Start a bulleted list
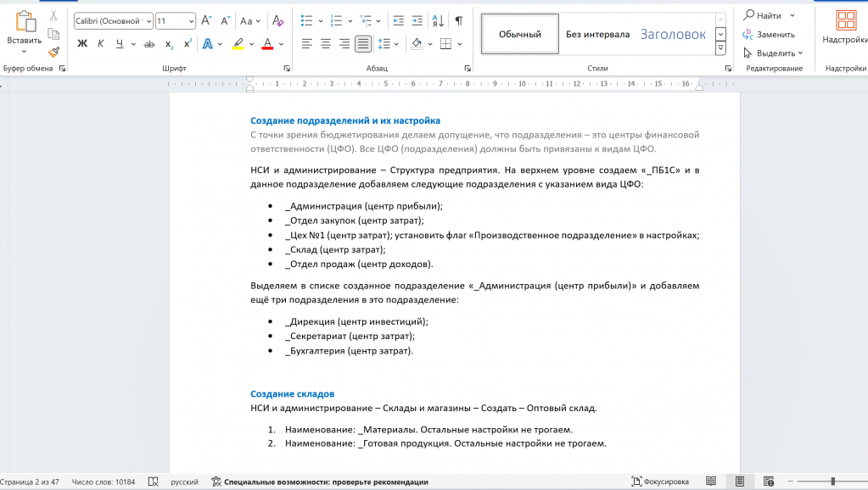The height and width of the screenshot is (490, 868). [306, 21]
